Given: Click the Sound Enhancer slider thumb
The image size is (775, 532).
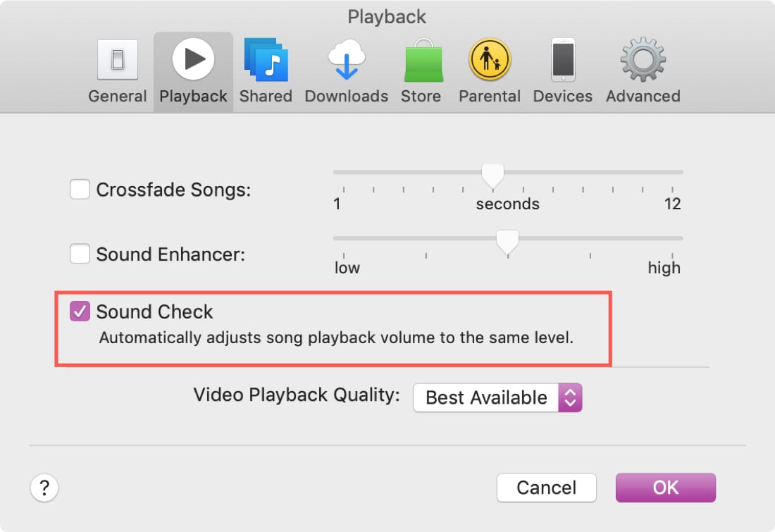Looking at the screenshot, I should 507,242.
